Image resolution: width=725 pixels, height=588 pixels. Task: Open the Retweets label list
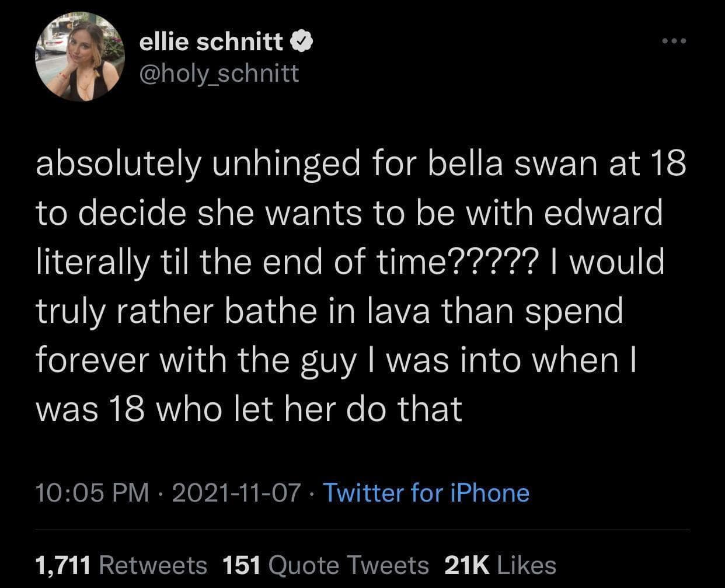154,565
